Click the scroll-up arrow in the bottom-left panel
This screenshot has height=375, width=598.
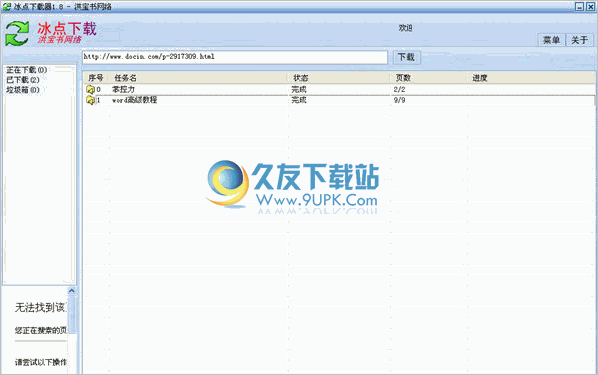click(72, 291)
